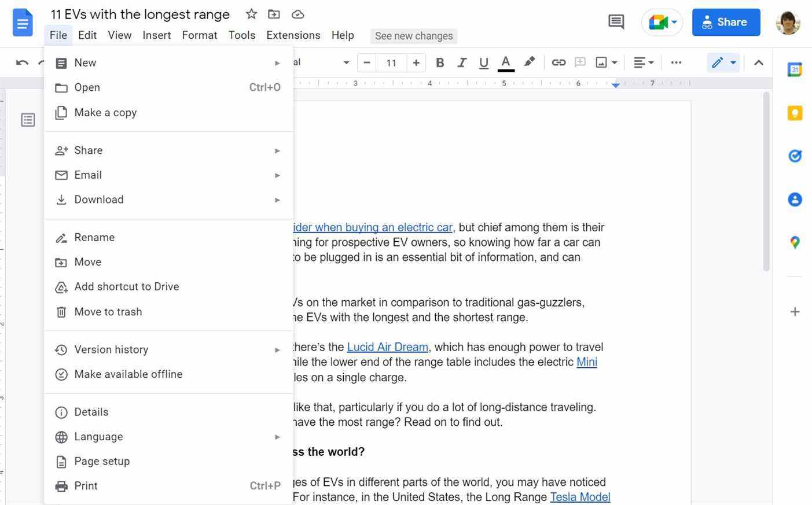812x505 pixels.
Task: Click the undo arrow in toolbar
Action: coord(22,62)
